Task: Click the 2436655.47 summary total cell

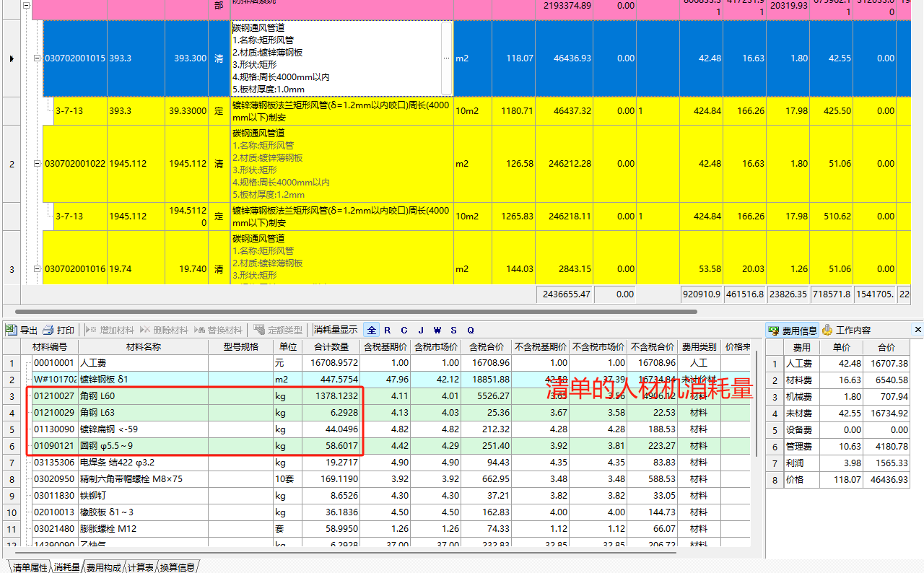Action: tap(565, 294)
